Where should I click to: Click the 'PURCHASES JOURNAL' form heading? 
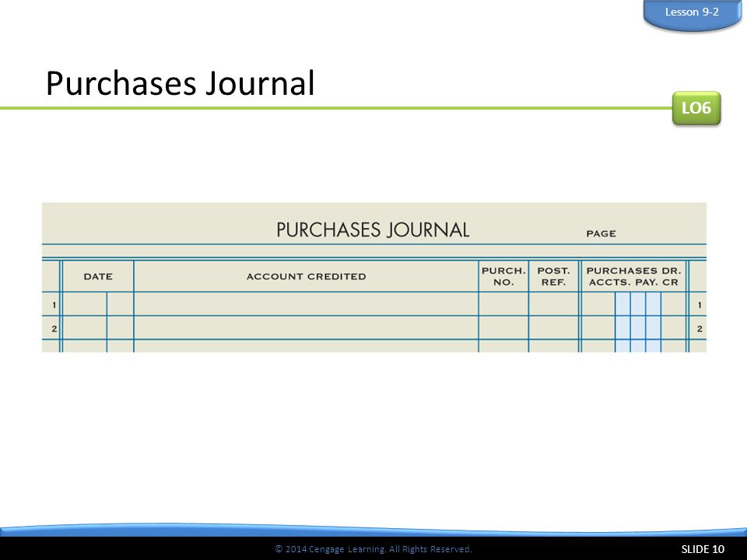click(373, 230)
